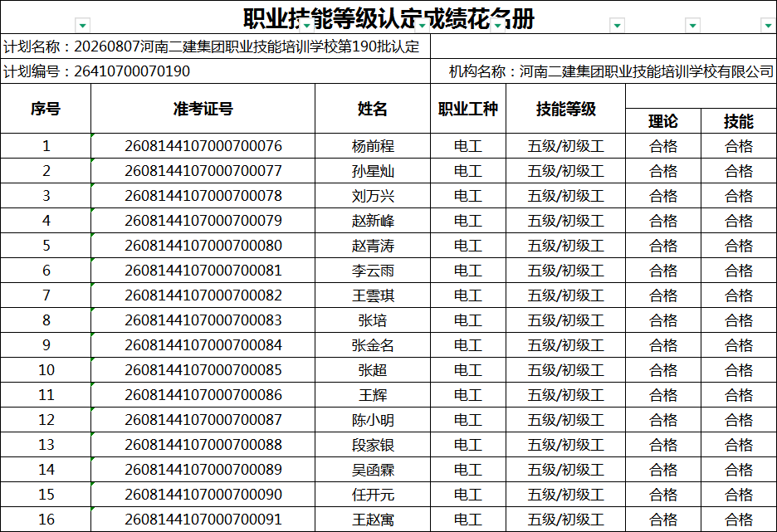777x532 pixels.
Task: Select the 技能等级 column header
Action: (x=566, y=109)
